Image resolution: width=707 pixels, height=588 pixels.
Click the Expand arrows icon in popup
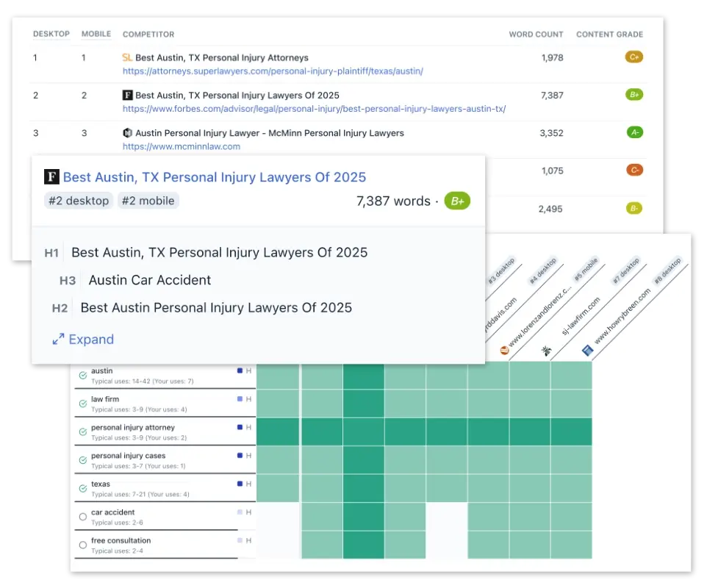point(58,339)
